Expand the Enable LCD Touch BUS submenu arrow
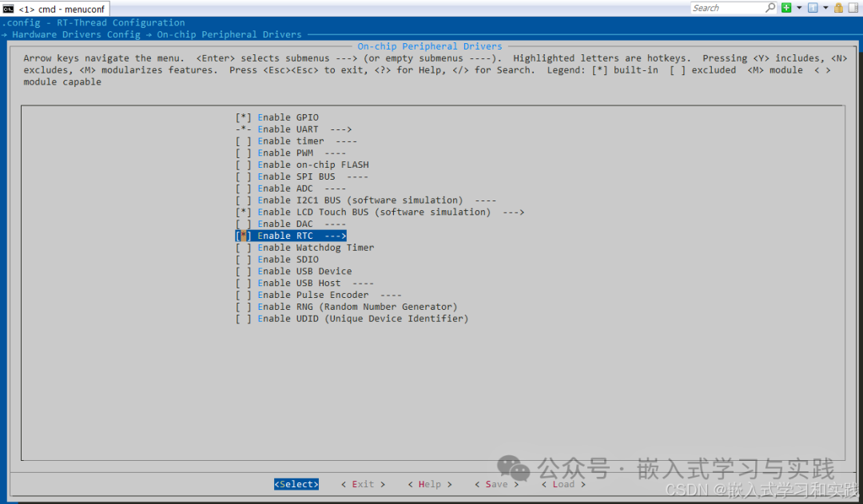This screenshot has height=504, width=863. (x=513, y=212)
